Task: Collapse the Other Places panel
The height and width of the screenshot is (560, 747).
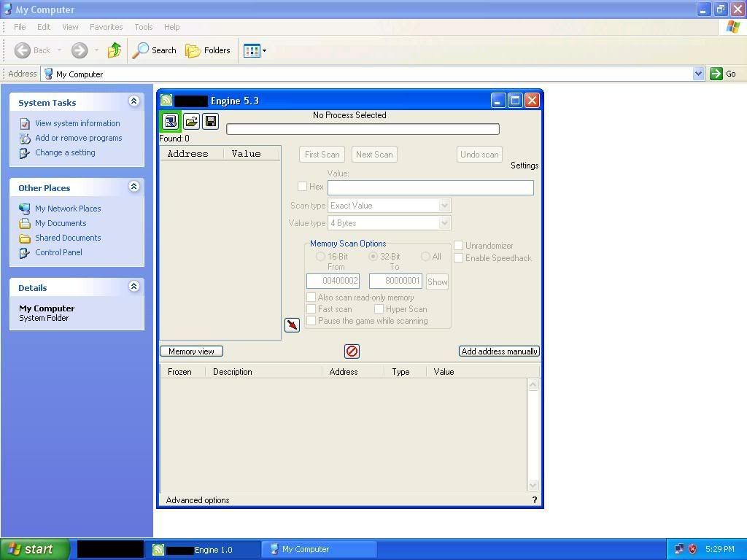Action: (133, 187)
